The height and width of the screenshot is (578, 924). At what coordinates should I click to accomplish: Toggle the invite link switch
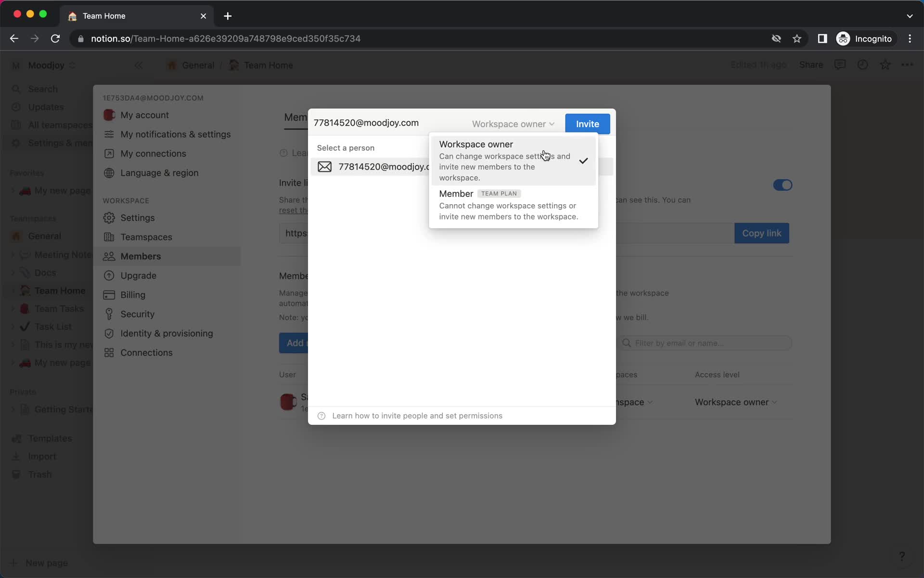pyautogui.click(x=783, y=185)
